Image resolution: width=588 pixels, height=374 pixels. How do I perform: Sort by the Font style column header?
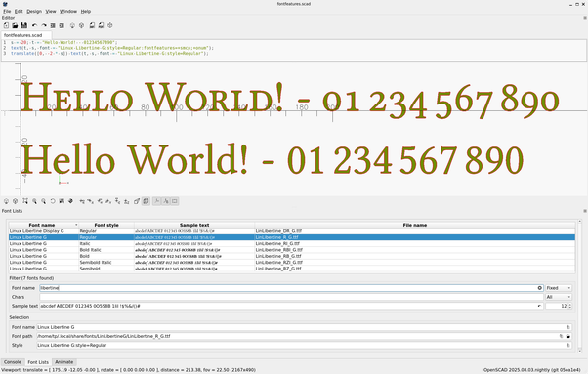click(x=106, y=225)
